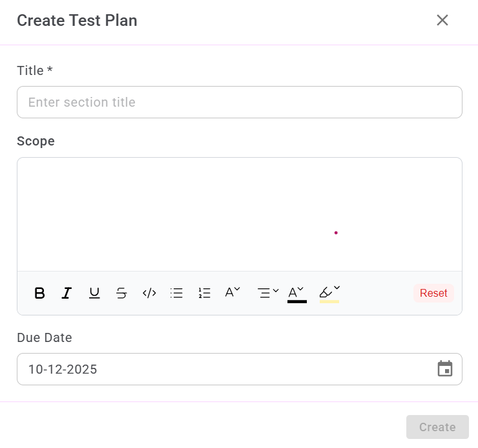Apply italic formatting to text

point(66,293)
